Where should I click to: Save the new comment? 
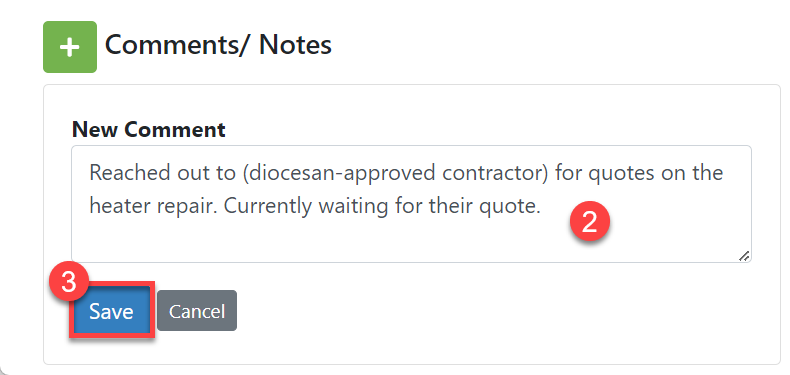tap(111, 311)
